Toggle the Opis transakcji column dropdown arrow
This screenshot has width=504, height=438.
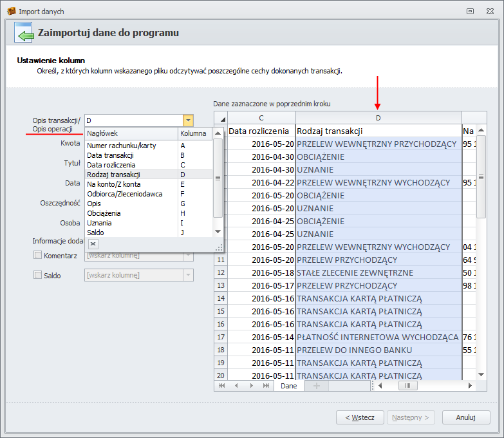[187, 120]
